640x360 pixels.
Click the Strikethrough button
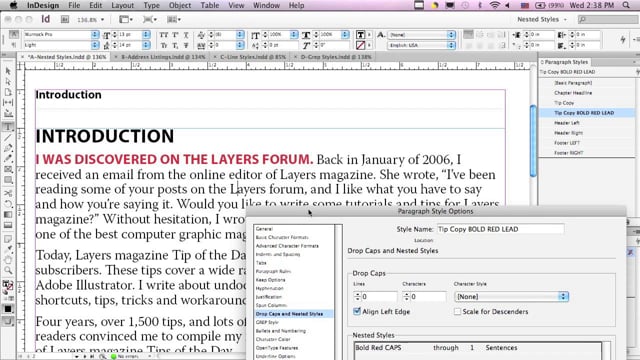coord(186,45)
